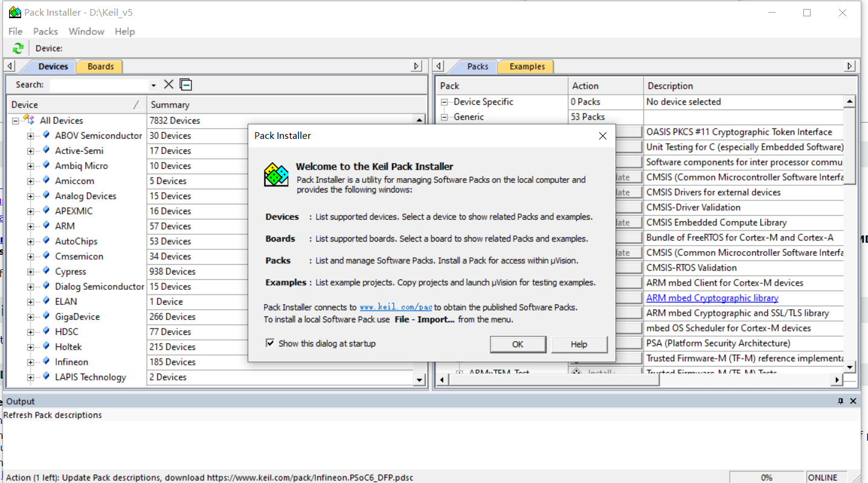The image size is (868, 483).
Task: Click the left tab-scroll arrow of Packs pane
Action: (440, 66)
